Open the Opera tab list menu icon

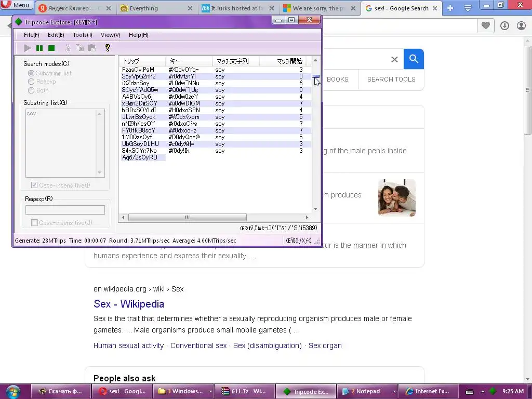click(x=468, y=8)
